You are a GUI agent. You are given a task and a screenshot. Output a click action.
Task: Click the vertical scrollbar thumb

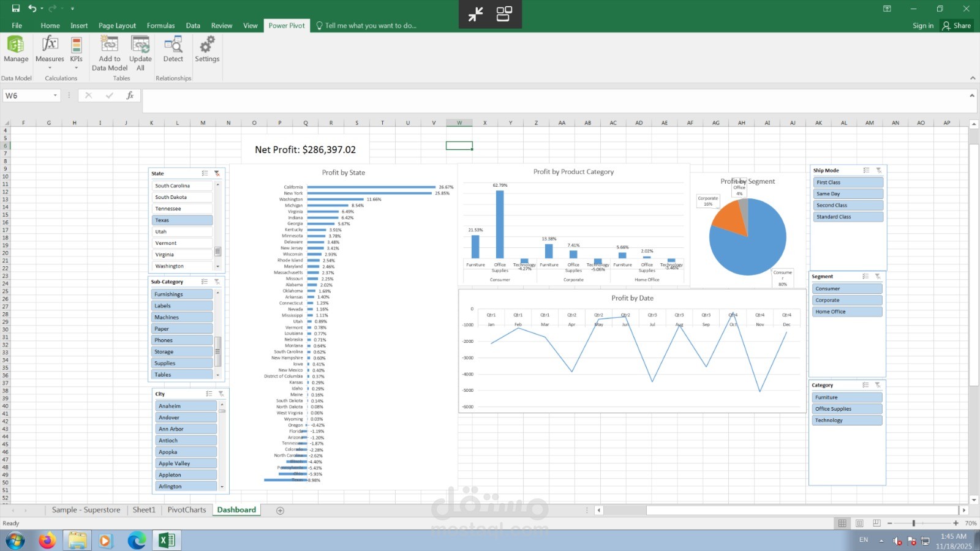tap(974, 264)
